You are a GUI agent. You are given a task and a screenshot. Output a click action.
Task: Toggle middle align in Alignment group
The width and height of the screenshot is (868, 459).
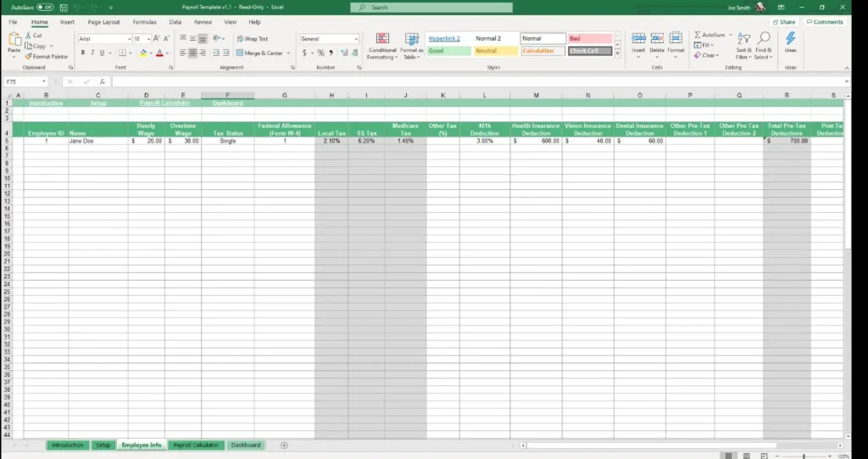(x=192, y=39)
